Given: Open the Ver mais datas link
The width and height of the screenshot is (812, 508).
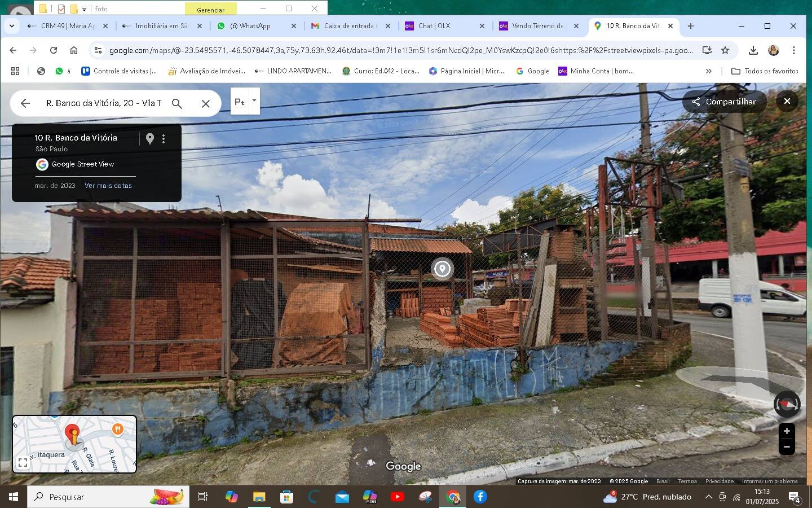Looking at the screenshot, I should coord(108,186).
